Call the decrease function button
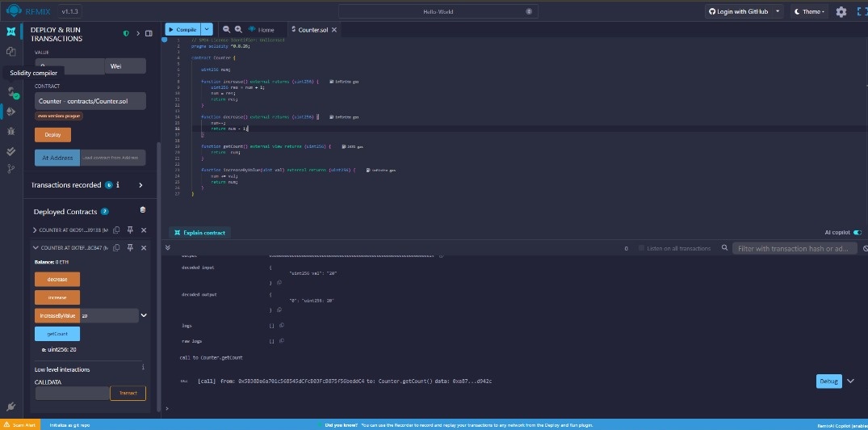 click(x=57, y=280)
